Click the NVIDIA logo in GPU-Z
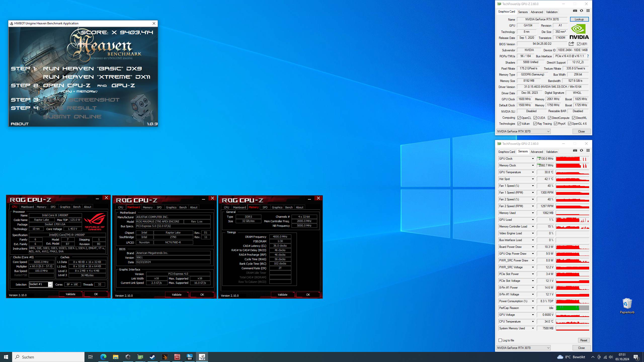This screenshot has width=644, height=362. point(579,31)
